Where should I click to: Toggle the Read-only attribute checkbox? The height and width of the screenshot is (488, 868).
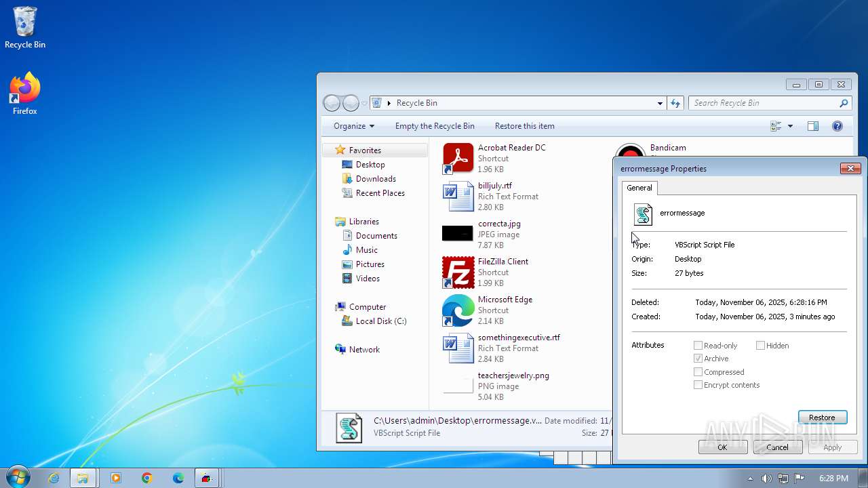[698, 346]
